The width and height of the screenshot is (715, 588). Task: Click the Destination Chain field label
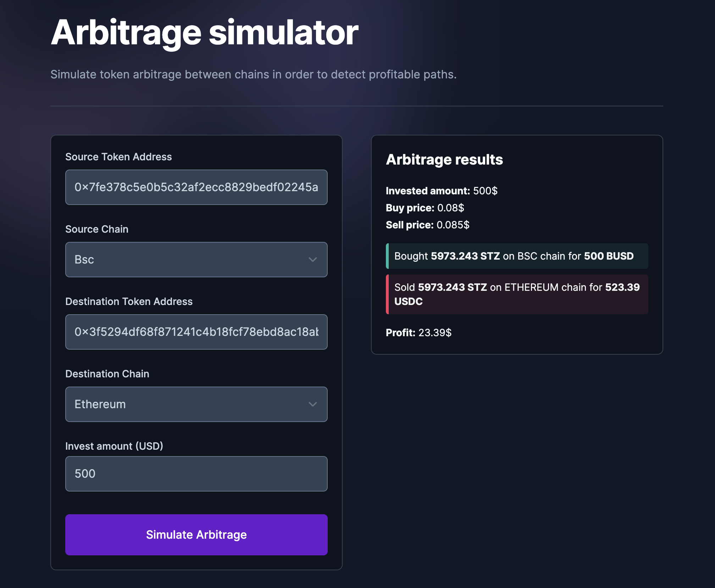(107, 373)
